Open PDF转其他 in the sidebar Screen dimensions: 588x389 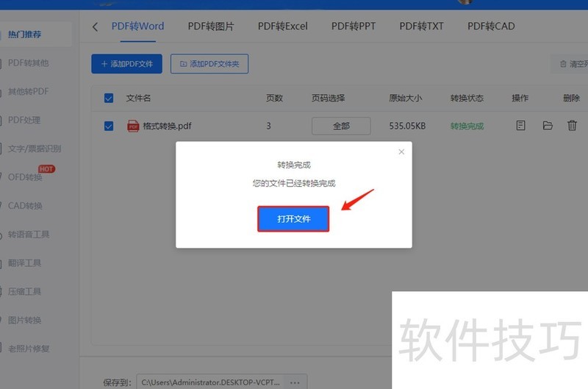(29, 63)
